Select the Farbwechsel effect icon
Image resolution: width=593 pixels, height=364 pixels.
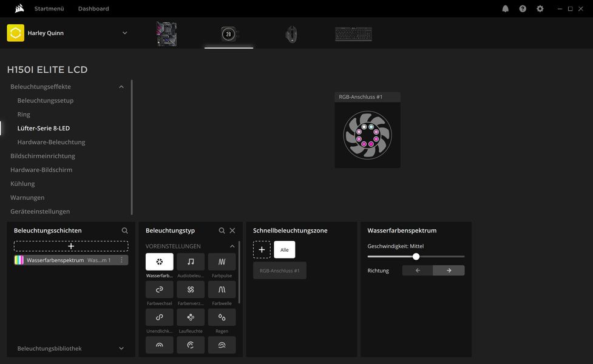(x=160, y=289)
